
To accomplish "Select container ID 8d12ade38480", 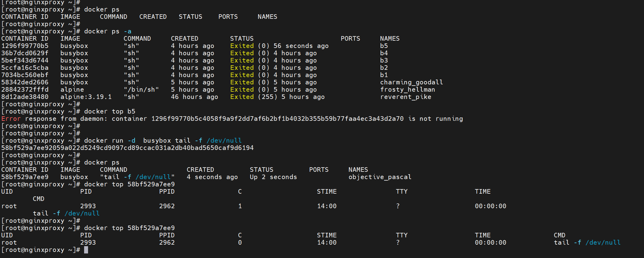I will point(25,97).
